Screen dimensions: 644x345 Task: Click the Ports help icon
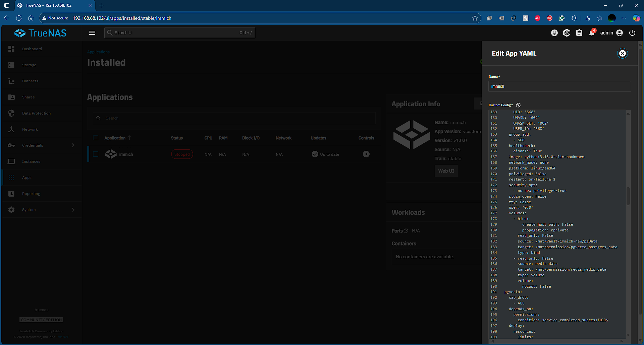(x=406, y=231)
